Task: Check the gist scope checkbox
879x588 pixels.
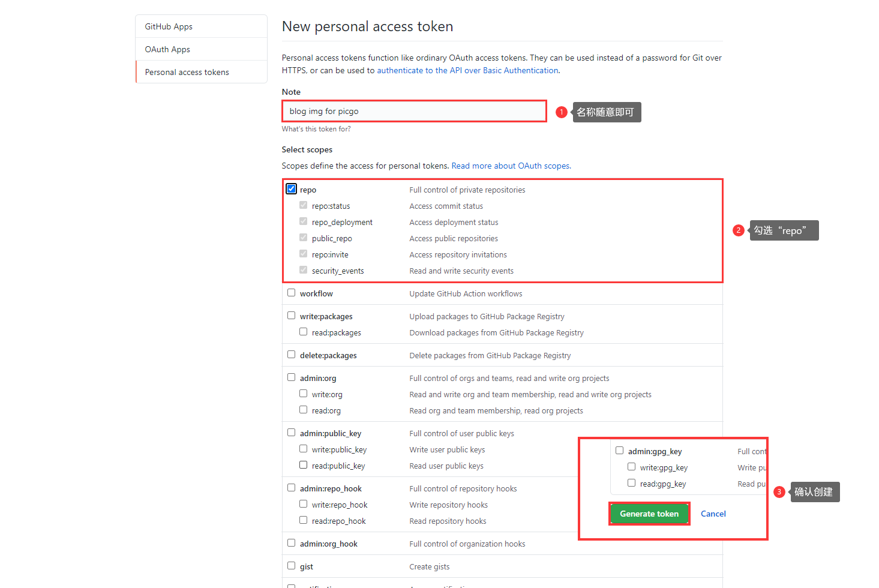Action: coord(292,566)
